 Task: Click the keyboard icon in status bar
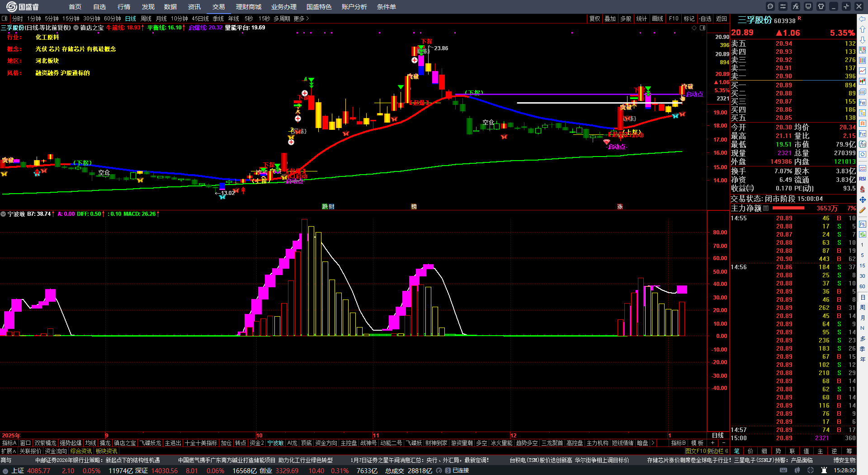point(783,470)
